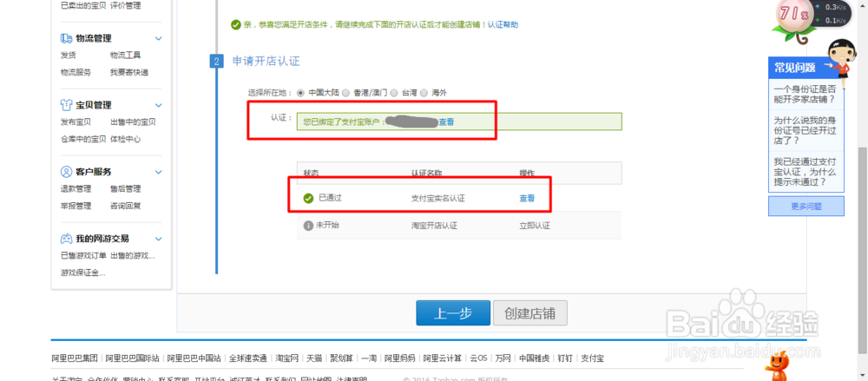Open 游戏保证金 in sidebar
Image resolution: width=868 pixels, height=381 pixels.
pyautogui.click(x=83, y=273)
